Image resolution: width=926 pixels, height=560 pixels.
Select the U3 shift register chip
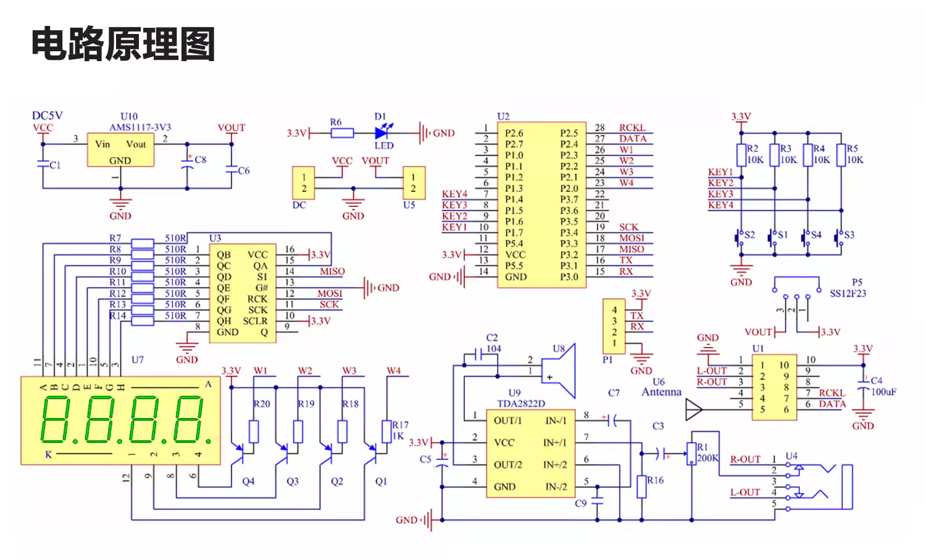click(x=243, y=293)
